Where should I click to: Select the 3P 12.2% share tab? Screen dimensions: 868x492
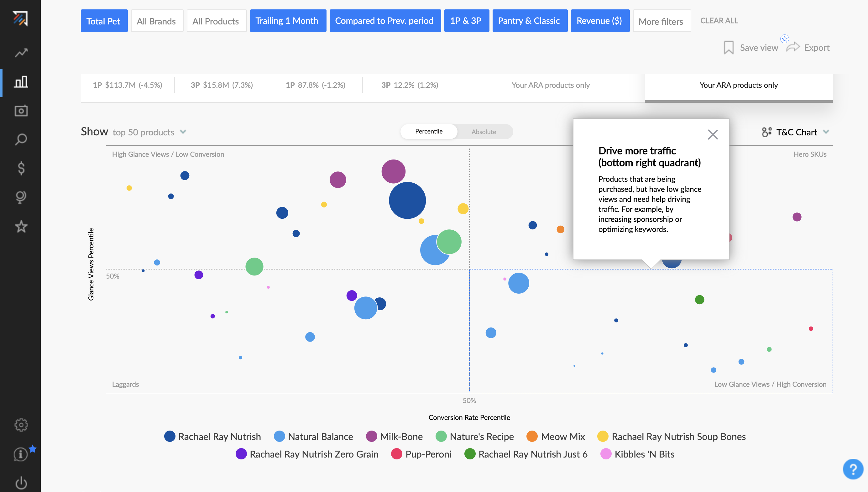[410, 85]
